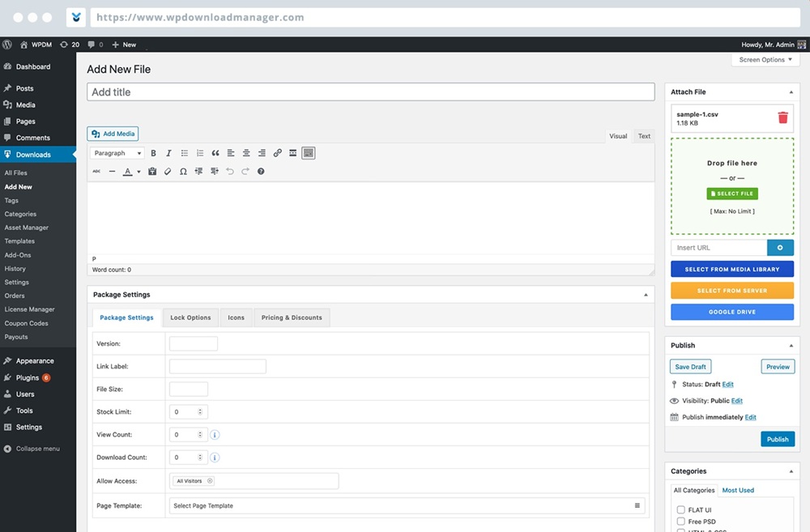This screenshot has width=810, height=532.
Task: Insert Read More tag
Action: point(293,153)
